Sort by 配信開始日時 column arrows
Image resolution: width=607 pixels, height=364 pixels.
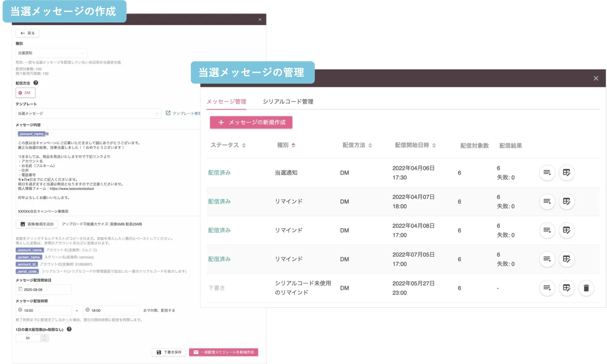click(x=434, y=145)
